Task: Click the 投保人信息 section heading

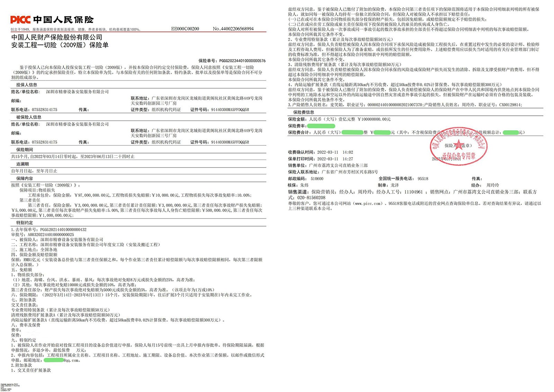Action: point(27,85)
